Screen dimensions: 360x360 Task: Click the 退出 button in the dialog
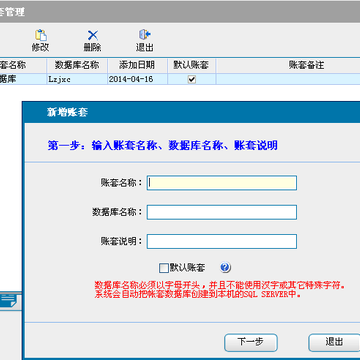pyautogui.click(x=334, y=342)
